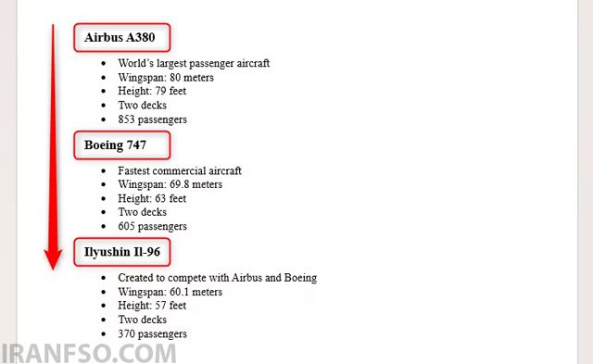Viewport: 593px width, 364px height.
Task: Click Fastest commercial aircraft text
Action: pyautogui.click(x=180, y=170)
